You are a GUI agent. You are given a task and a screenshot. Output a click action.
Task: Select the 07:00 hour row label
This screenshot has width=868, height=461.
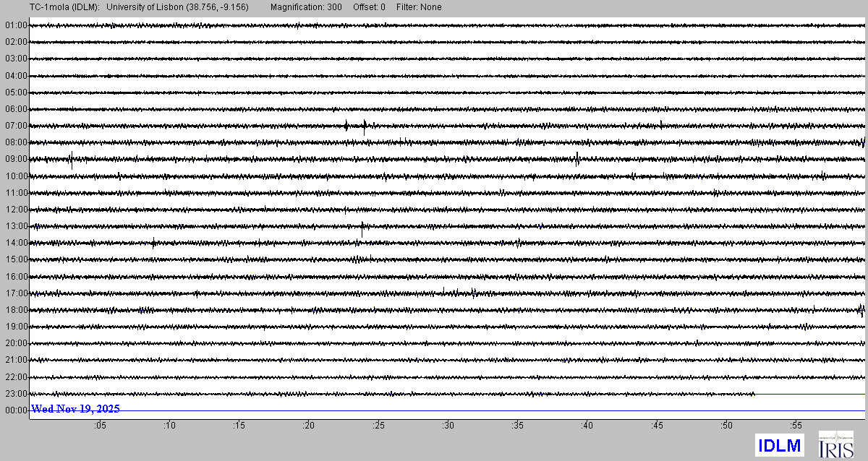15,126
